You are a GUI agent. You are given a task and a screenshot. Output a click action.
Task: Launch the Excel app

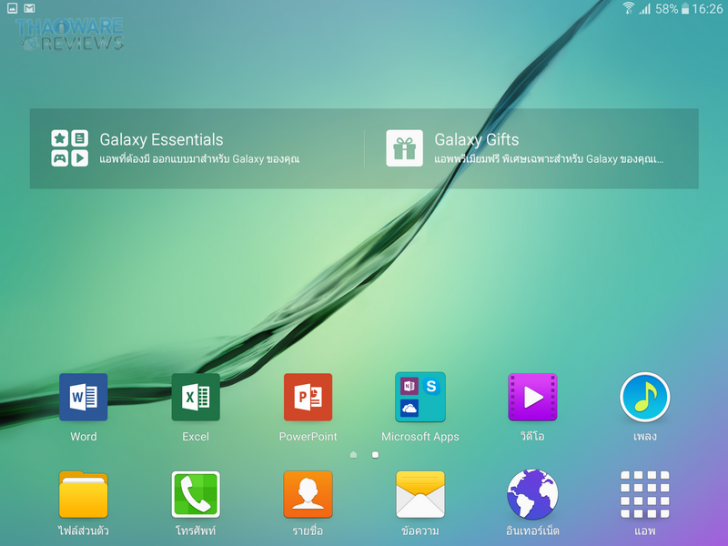[195, 397]
